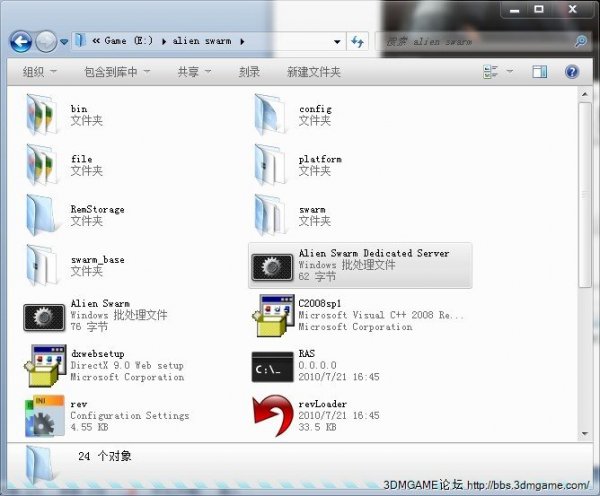Select the Alien Swarm batch file icon

[x=44, y=317]
